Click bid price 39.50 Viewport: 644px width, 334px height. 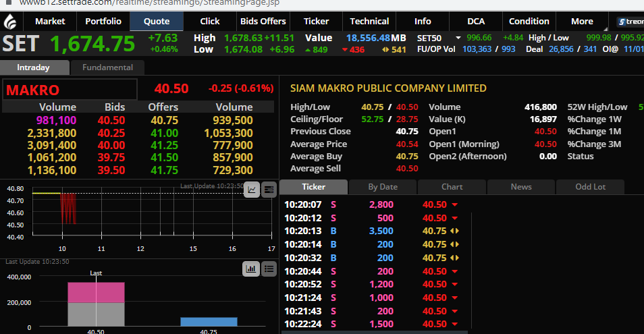[x=111, y=170]
